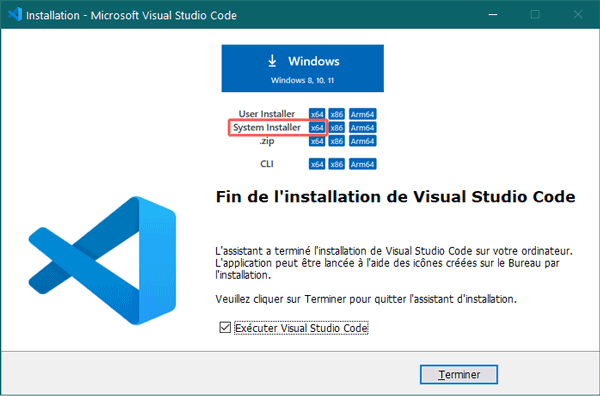Click the VS Code icon in title bar
Screen dimensions: 600x396
tap(15, 15)
